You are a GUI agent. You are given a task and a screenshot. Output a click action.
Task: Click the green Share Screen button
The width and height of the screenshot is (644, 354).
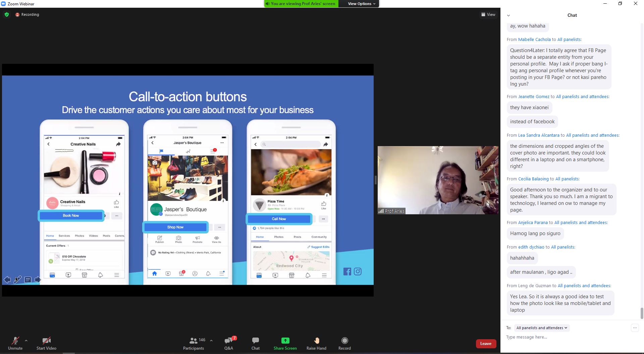click(x=285, y=343)
